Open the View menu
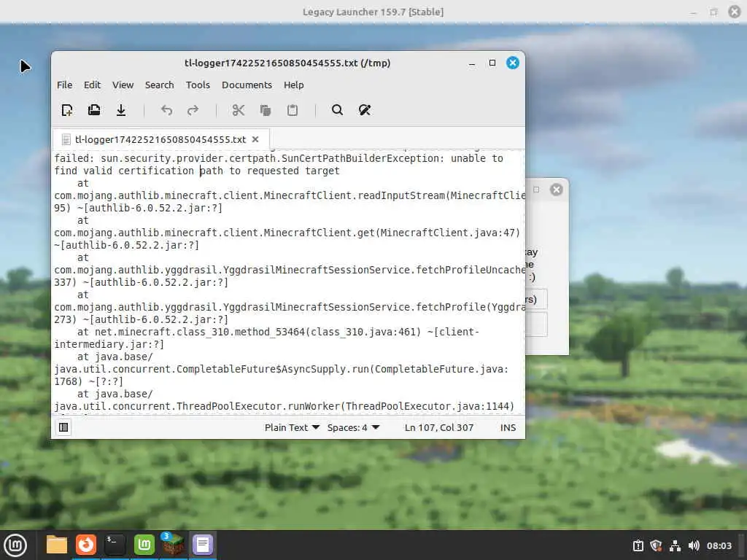Viewport: 747px width, 560px height. pyautogui.click(x=123, y=85)
